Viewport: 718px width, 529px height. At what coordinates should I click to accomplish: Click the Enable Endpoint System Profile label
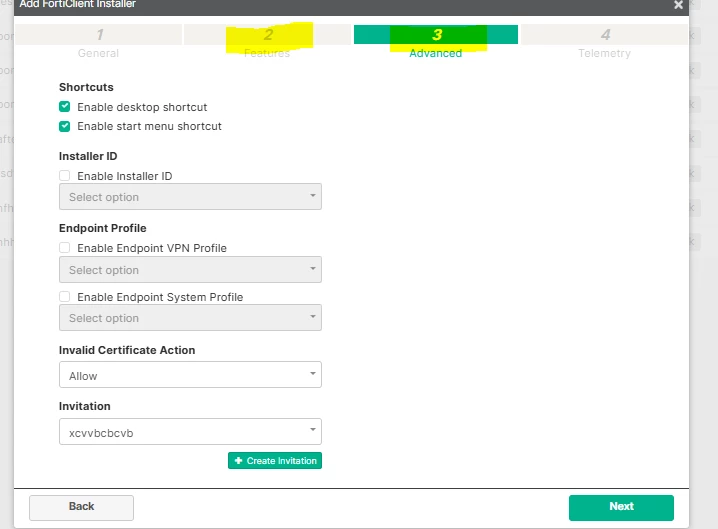160,297
